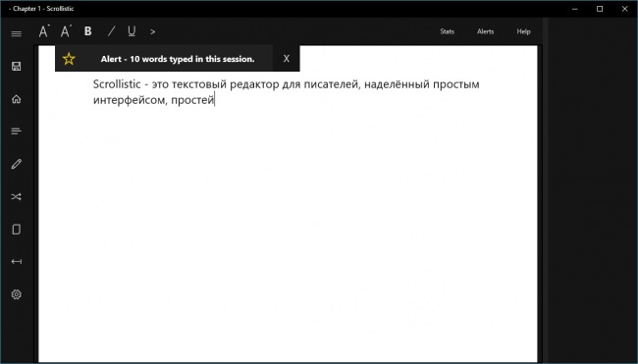Open the Alerts menu
This screenshot has width=638, height=364.
click(485, 31)
